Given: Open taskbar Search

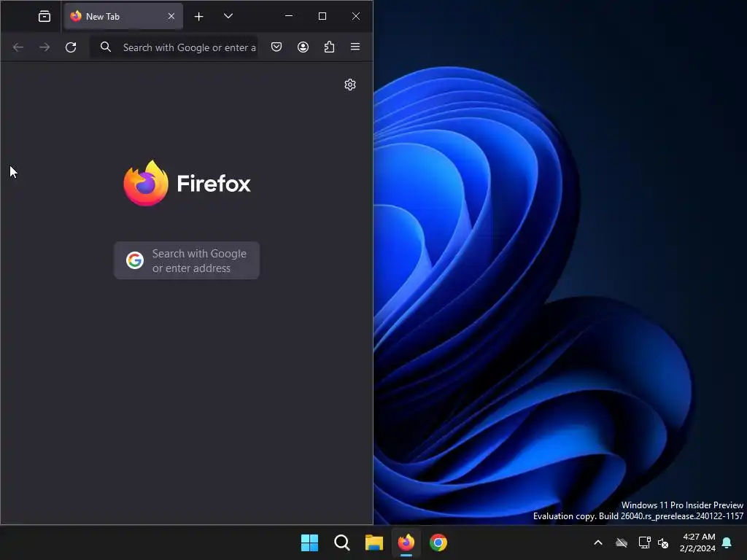Looking at the screenshot, I should 342,542.
